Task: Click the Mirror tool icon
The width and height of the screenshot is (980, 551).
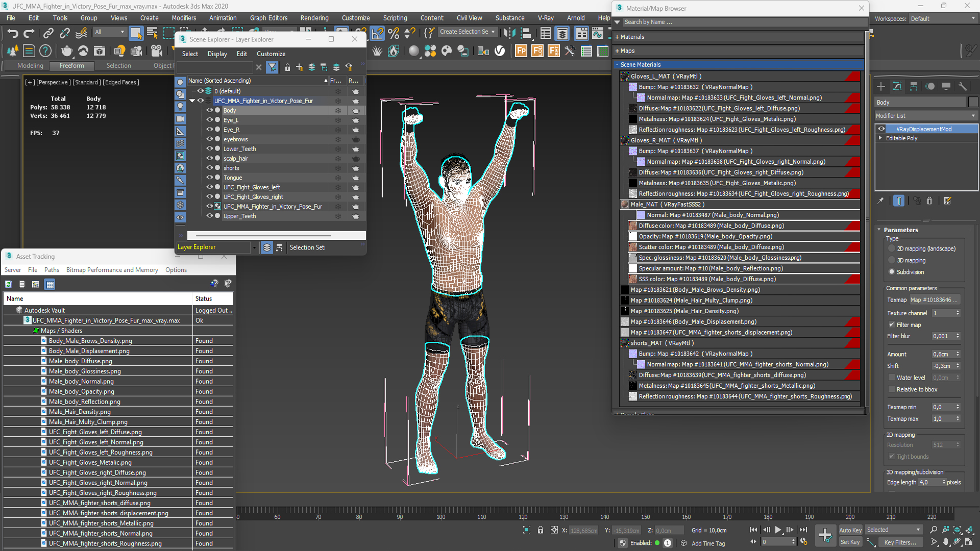Action: click(509, 33)
